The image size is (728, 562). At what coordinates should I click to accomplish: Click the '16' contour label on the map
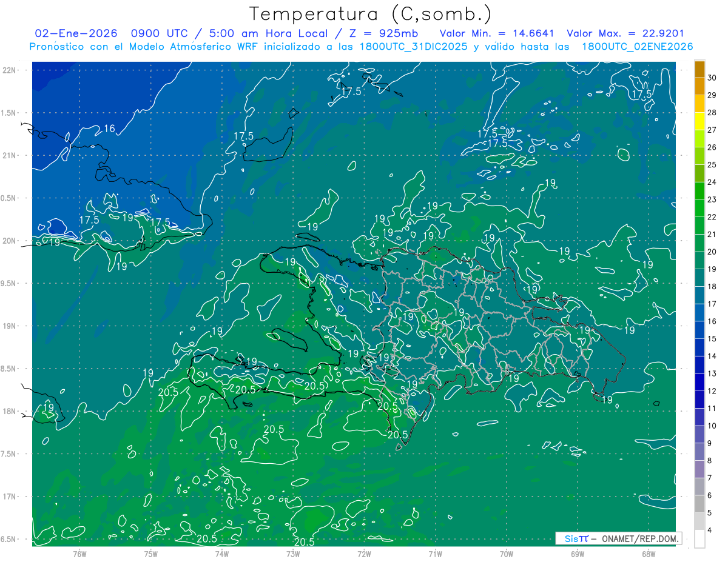pyautogui.click(x=109, y=129)
